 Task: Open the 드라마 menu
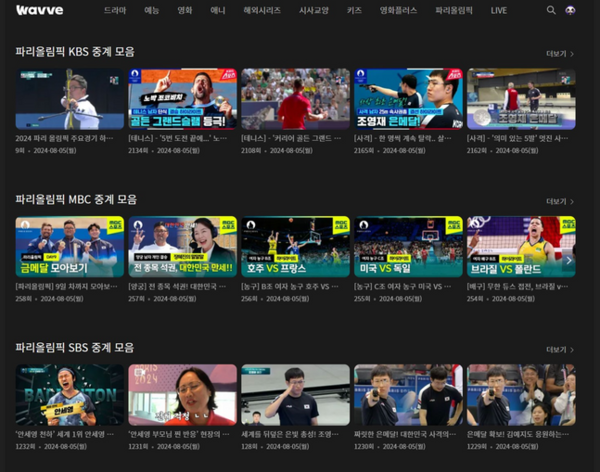click(x=115, y=10)
